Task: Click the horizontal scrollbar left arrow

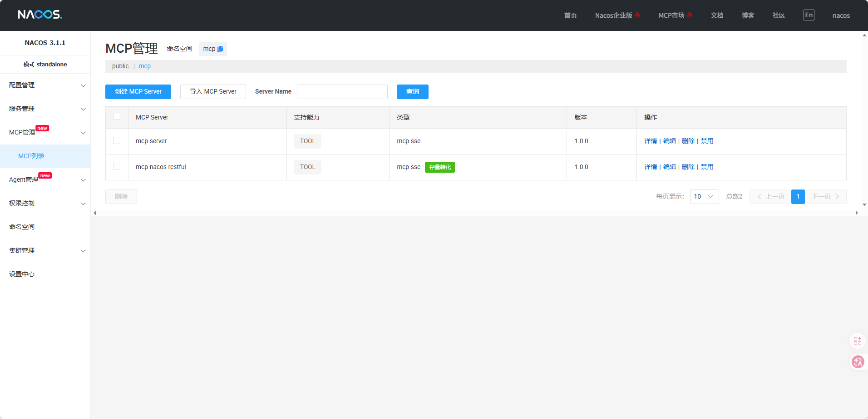Action: (94, 213)
